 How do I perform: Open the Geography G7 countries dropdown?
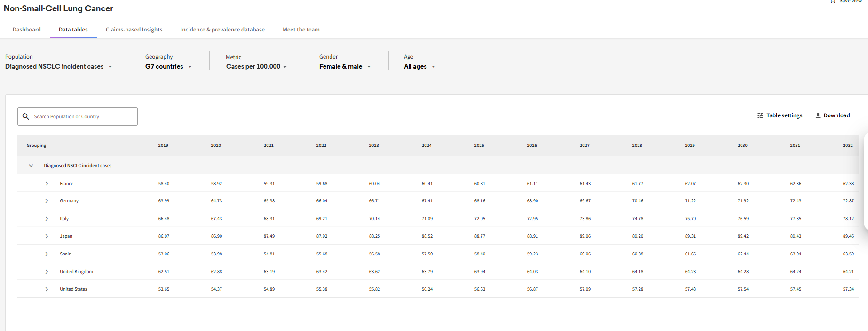(x=168, y=67)
